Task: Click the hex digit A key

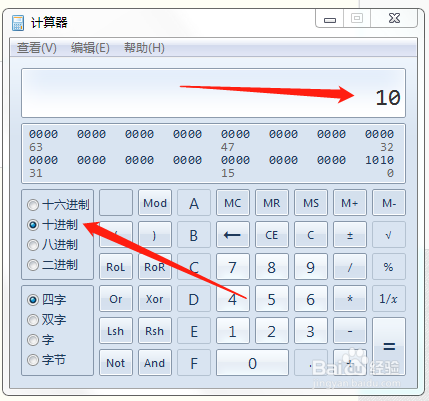Action: [194, 203]
